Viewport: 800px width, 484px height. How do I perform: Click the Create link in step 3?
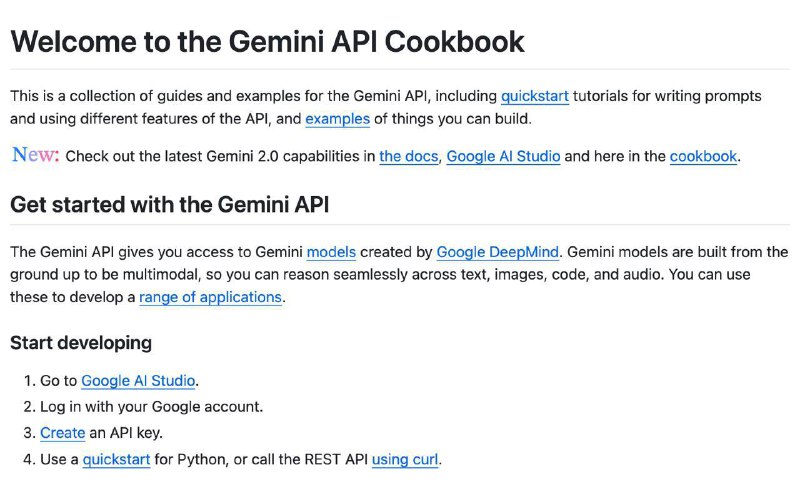[x=62, y=433]
